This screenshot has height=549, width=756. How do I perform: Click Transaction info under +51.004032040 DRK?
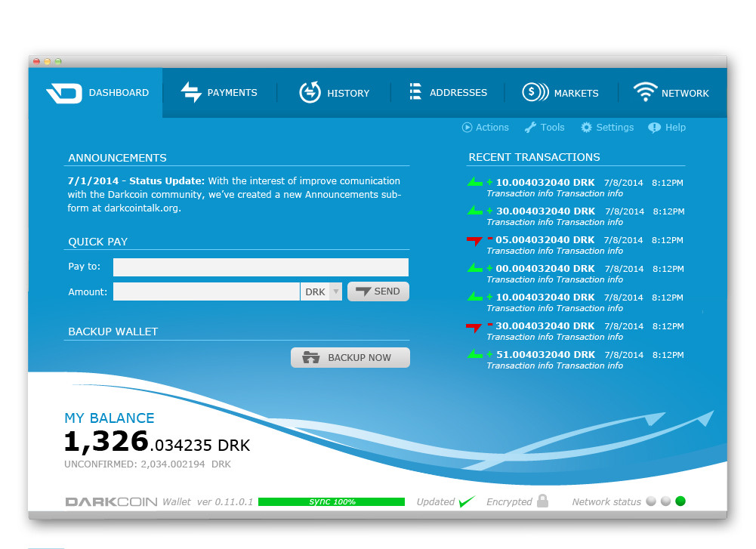click(x=555, y=365)
